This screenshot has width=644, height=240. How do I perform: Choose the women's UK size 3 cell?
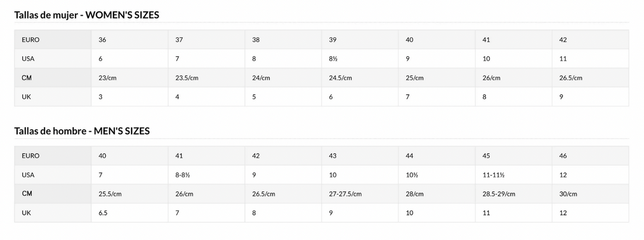pyautogui.click(x=101, y=97)
